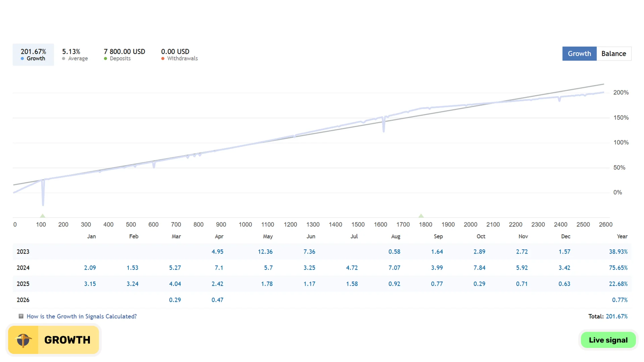Click the GROWTH badge logo icon
The image size is (644, 362).
[23, 340]
